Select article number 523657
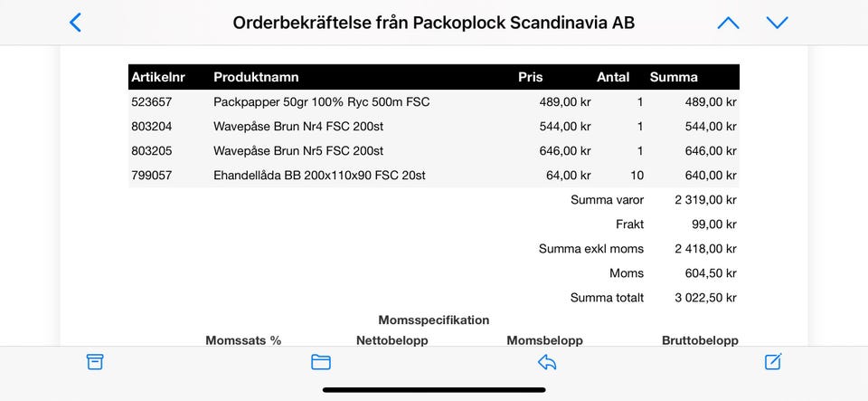The height and width of the screenshot is (401, 868). tap(152, 102)
